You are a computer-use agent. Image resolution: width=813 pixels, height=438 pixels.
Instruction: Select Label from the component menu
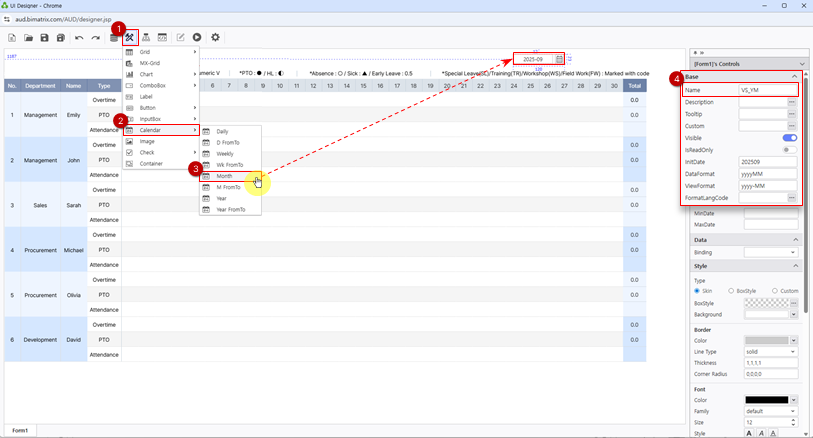[x=161, y=96]
